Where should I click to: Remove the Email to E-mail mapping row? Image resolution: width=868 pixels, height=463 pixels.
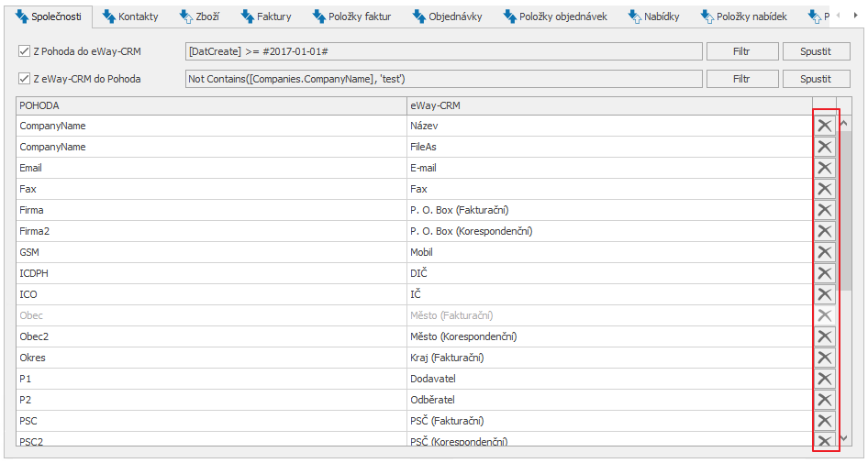point(824,168)
